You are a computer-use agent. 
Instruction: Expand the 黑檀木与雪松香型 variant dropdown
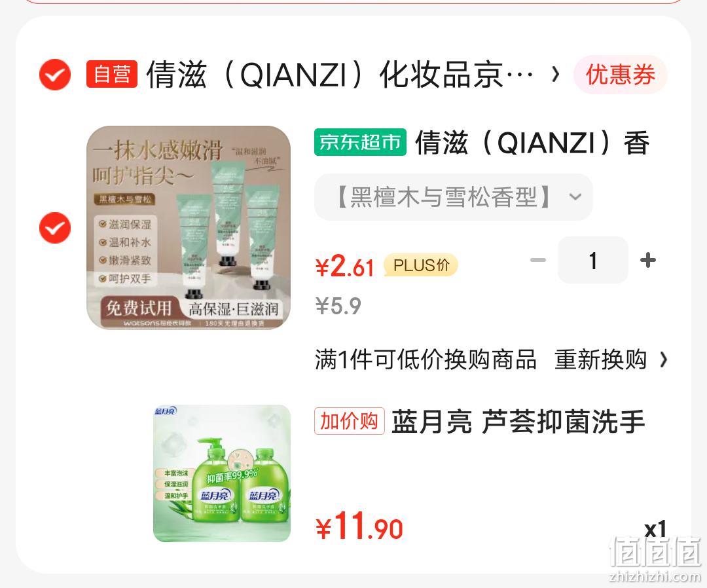453,197
